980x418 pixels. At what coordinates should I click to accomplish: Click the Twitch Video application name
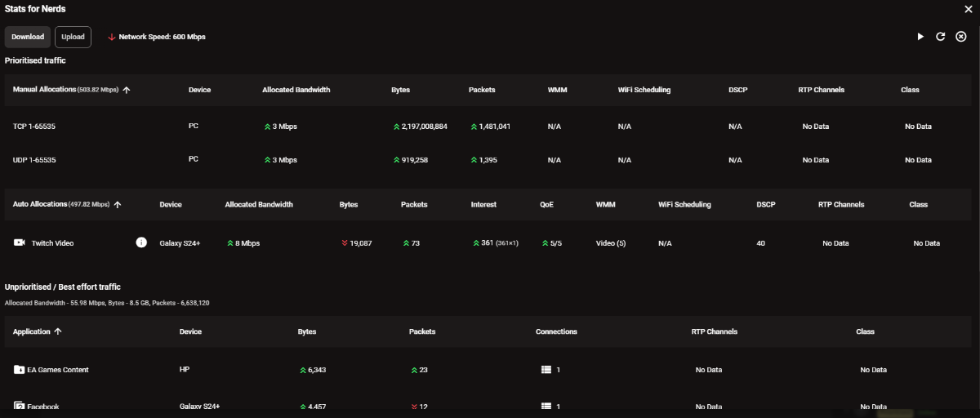pos(52,243)
